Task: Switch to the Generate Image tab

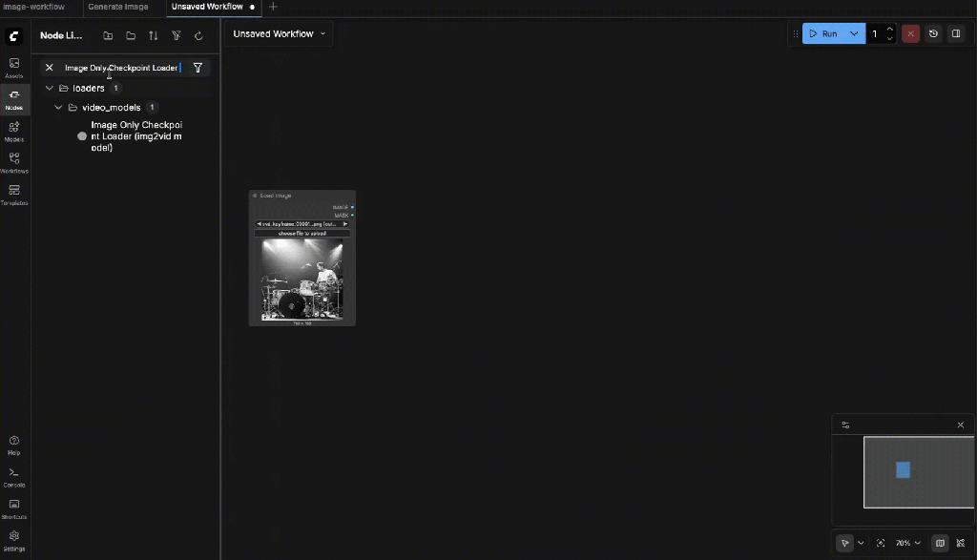Action: pos(118,7)
